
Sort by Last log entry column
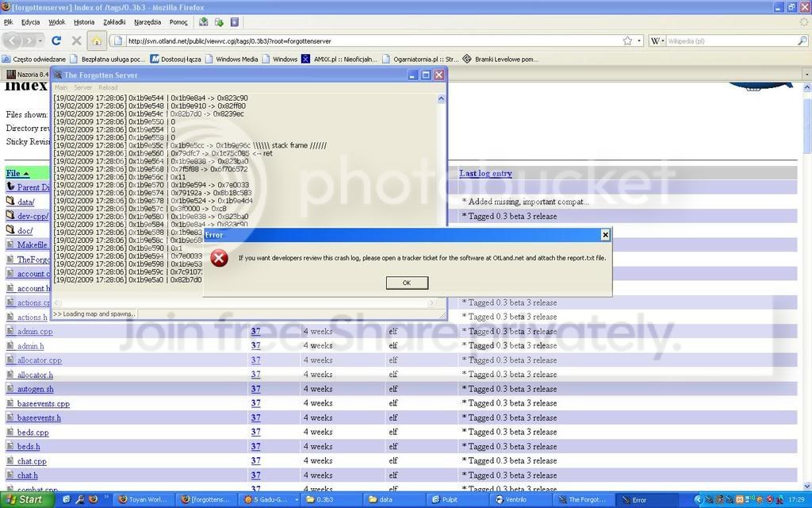tap(485, 173)
